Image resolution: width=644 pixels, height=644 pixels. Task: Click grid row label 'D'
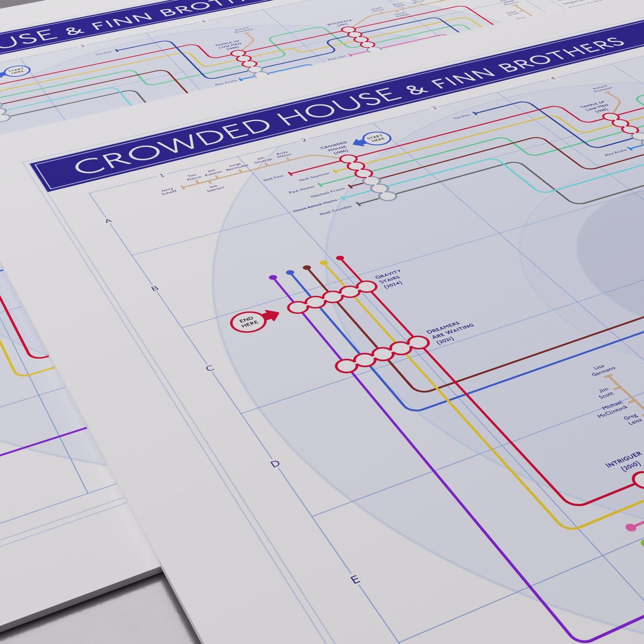tap(275, 464)
